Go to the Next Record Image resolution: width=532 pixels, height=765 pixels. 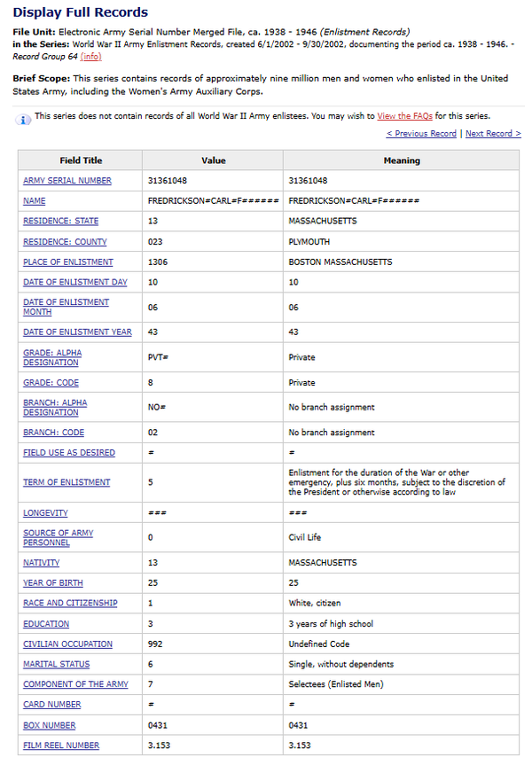(493, 134)
